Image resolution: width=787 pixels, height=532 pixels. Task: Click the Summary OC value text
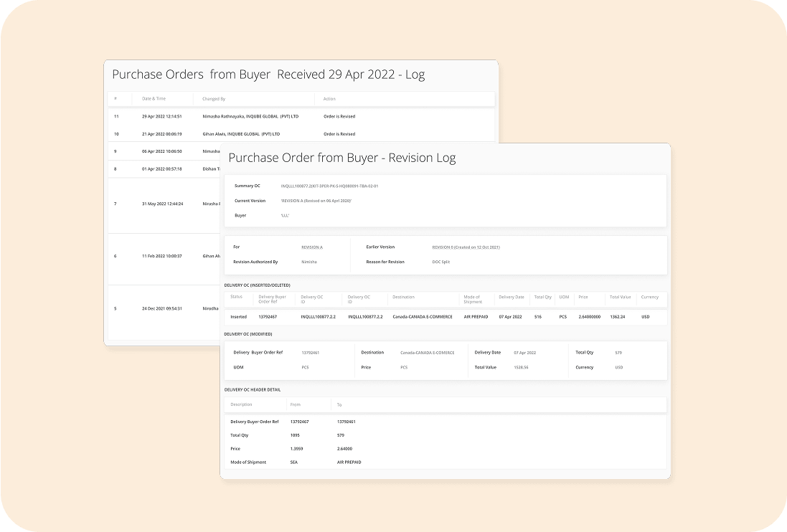(329, 186)
